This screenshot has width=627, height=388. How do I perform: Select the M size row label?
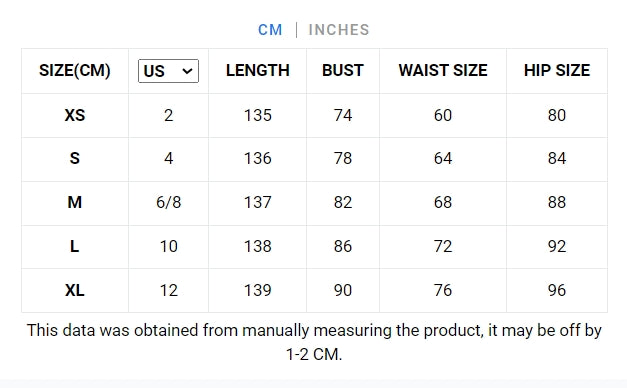point(75,202)
